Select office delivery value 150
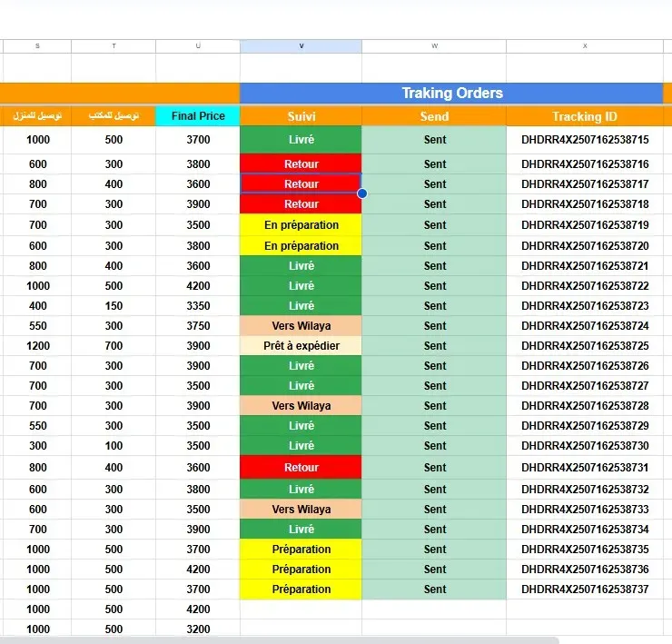 point(114,306)
